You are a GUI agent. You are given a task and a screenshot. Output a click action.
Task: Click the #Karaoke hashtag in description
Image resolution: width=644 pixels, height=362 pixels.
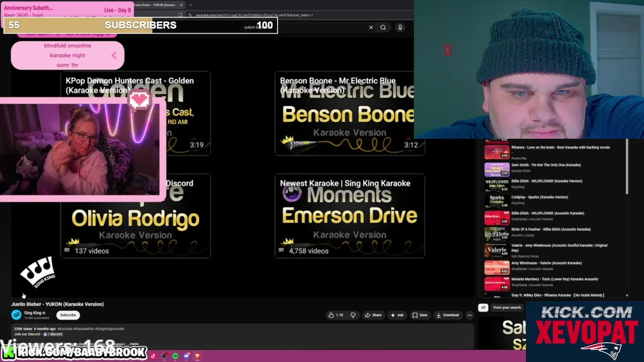(x=65, y=329)
